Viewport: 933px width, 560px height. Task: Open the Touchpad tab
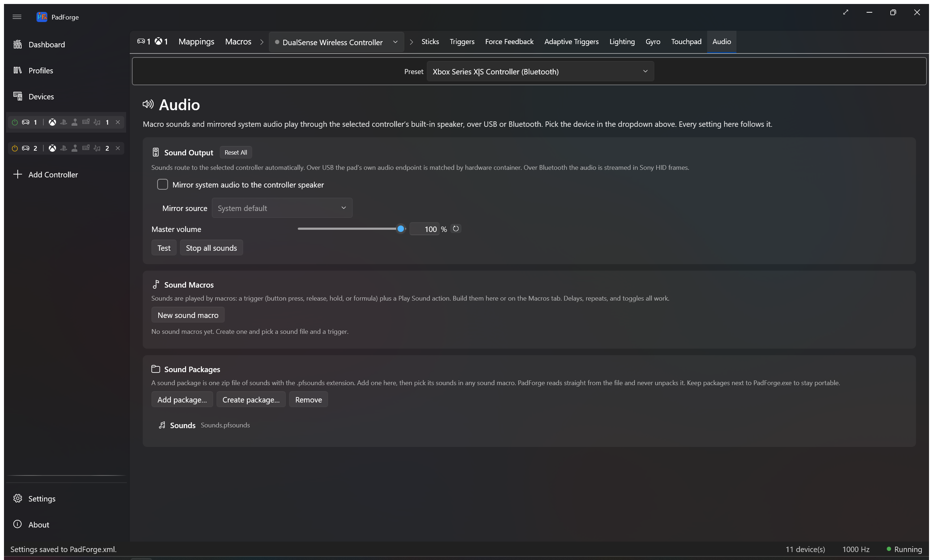[x=686, y=42]
